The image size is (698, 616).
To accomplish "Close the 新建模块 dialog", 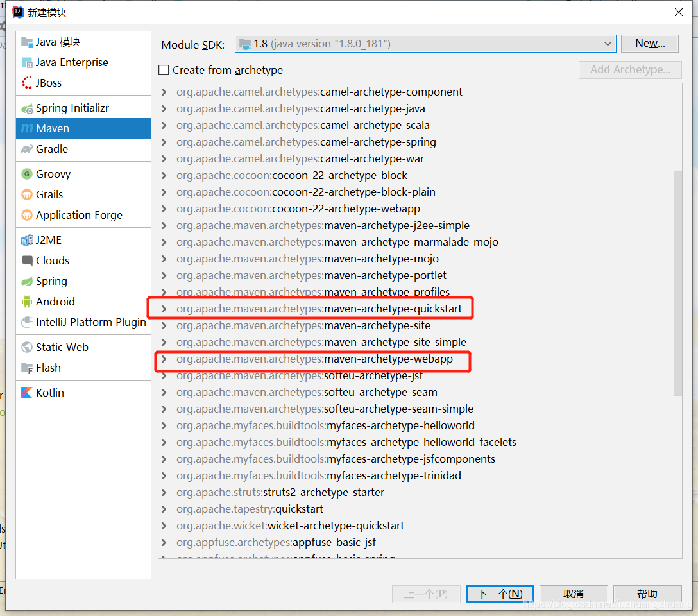I will [678, 12].
